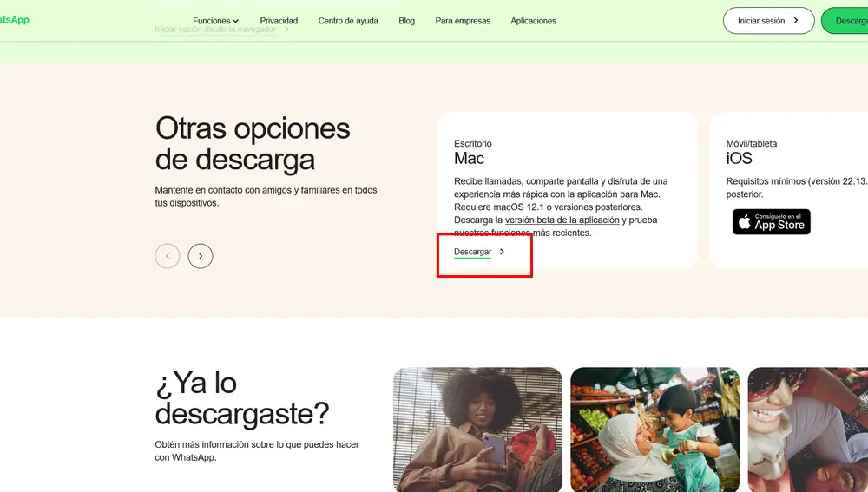This screenshot has width=868, height=492.
Task: Click the next carousel arrow button
Action: coord(201,256)
